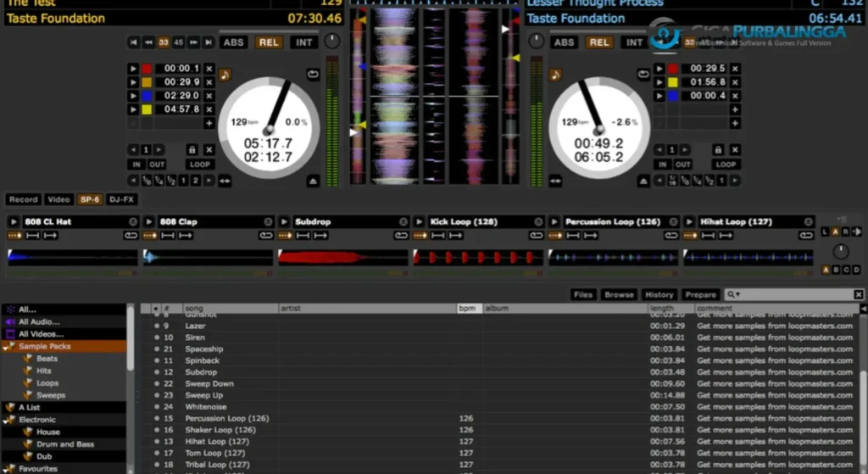Select next loop slot on right deck

[685, 150]
